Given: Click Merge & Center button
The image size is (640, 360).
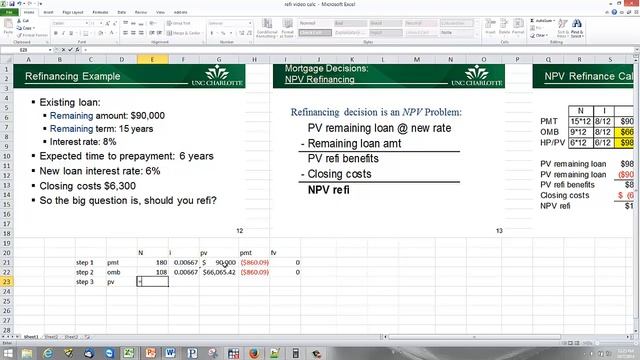Looking at the screenshot, I should pos(184,33).
